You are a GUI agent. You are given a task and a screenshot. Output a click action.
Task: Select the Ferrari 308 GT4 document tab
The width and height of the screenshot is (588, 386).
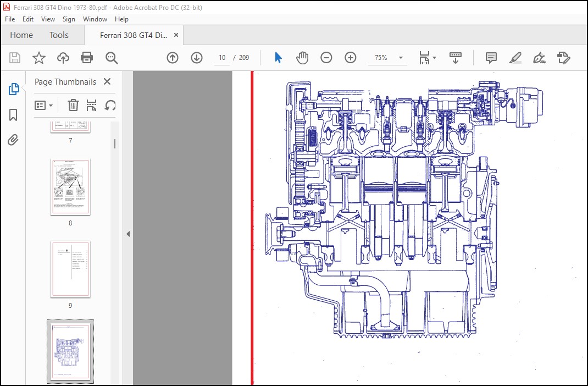134,35
